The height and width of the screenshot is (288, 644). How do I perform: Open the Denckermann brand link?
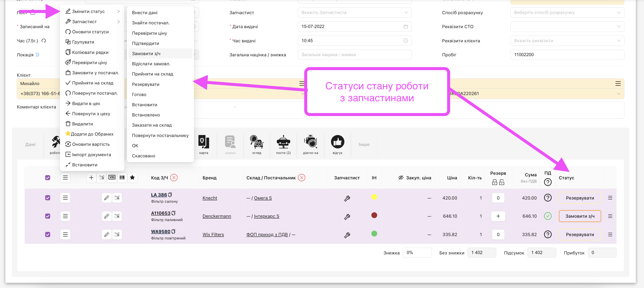pos(216,216)
